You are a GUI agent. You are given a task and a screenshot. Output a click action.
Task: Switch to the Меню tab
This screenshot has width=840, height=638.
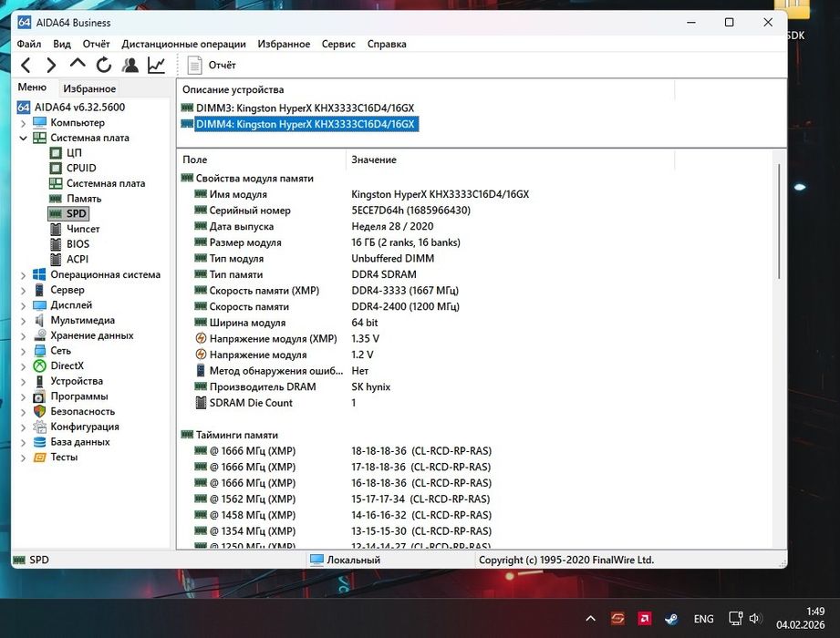[32, 87]
